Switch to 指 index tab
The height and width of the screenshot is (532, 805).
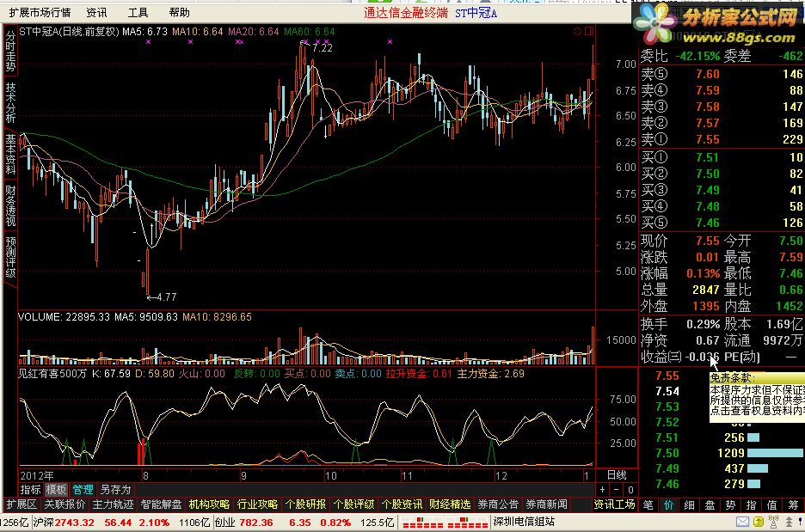point(751,504)
